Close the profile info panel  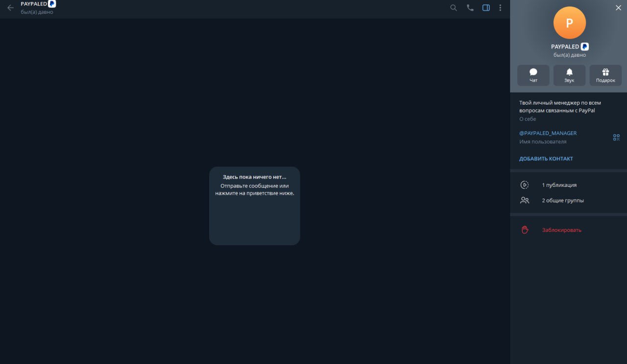tap(618, 8)
